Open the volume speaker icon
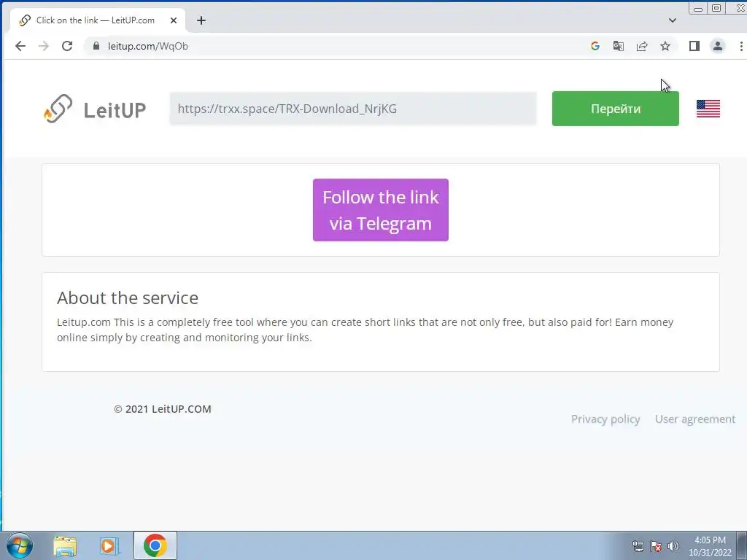The width and height of the screenshot is (747, 560). click(x=673, y=546)
